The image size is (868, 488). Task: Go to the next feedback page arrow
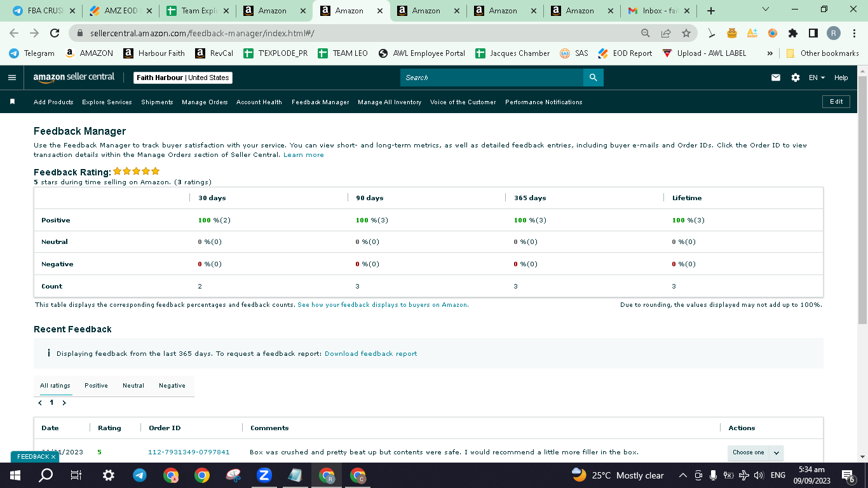point(64,403)
